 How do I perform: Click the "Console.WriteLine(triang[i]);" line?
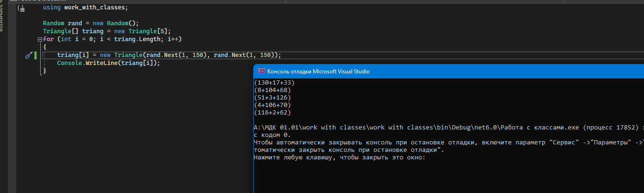pos(108,63)
